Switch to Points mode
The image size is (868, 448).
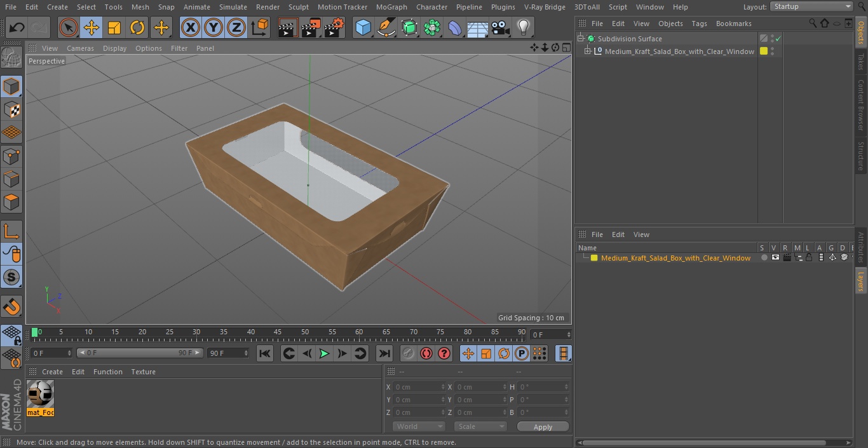(11, 156)
